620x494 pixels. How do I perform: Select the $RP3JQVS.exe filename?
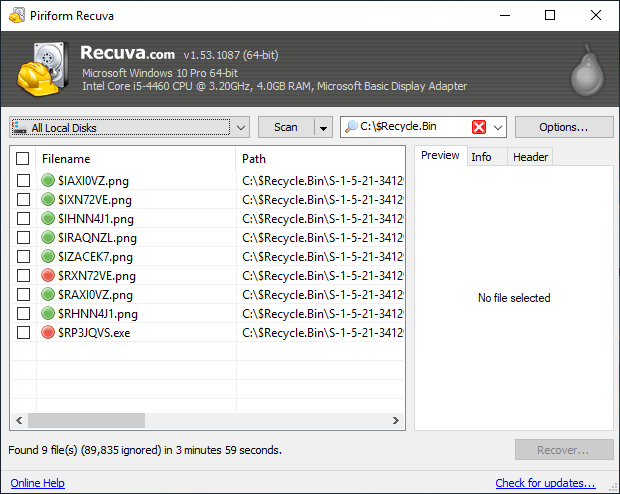click(94, 333)
